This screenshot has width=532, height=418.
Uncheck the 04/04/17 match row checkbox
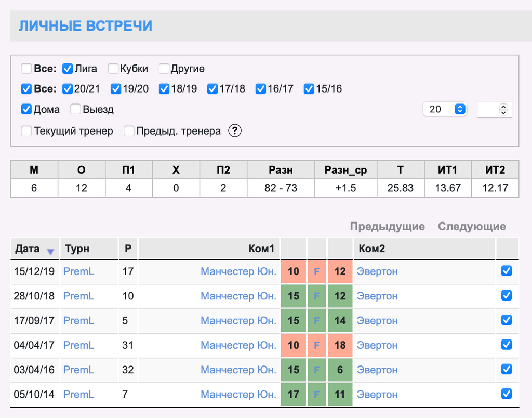(507, 345)
